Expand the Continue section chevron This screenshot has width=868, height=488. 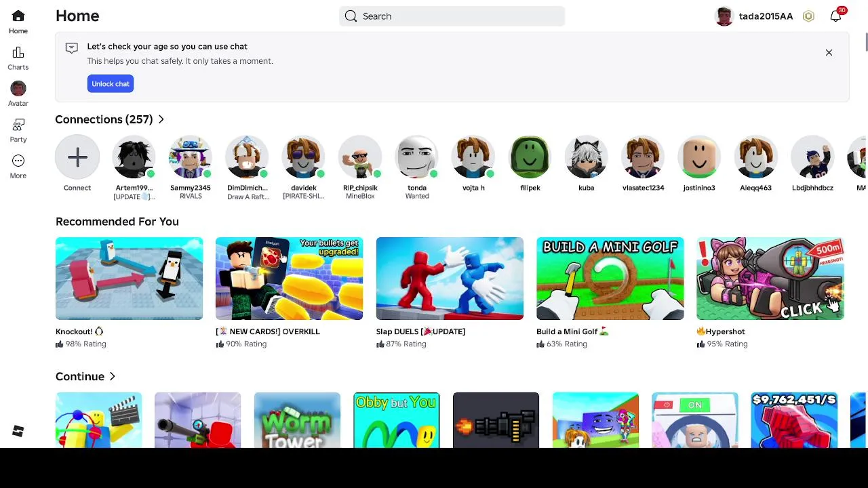click(113, 376)
